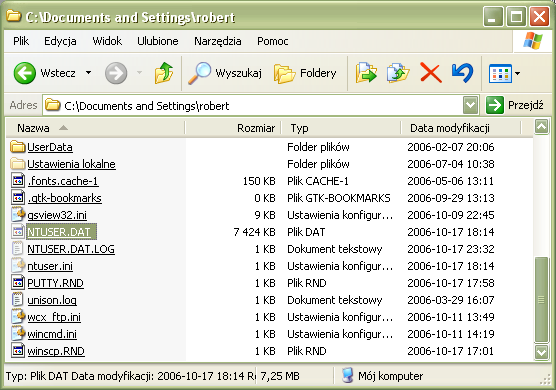556x390 pixels.
Task: Open the Pomoc menu
Action: [272, 41]
